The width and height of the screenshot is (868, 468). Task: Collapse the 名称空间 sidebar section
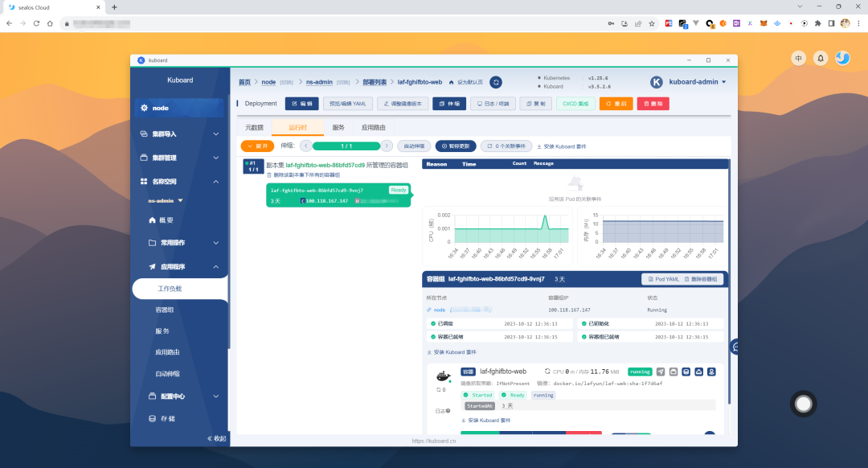point(179,182)
